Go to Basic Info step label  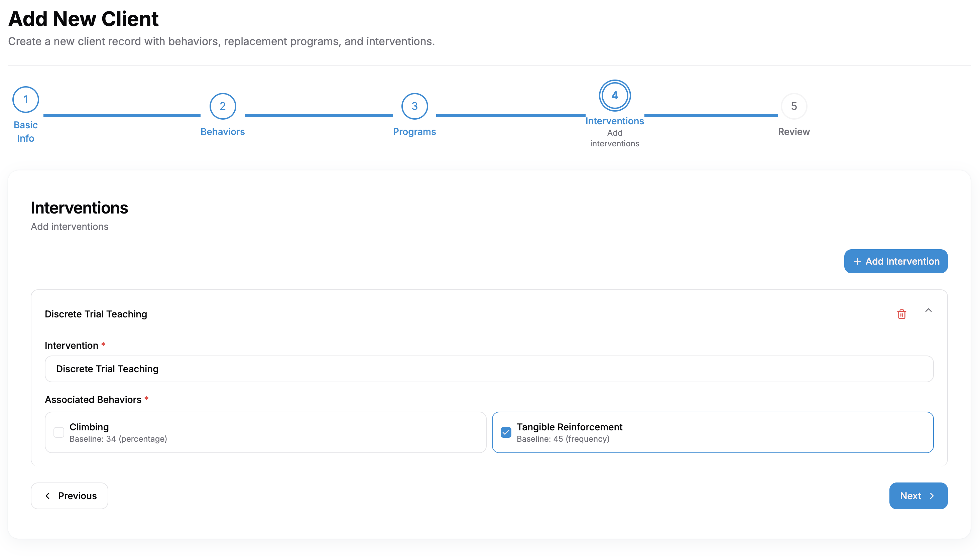tap(26, 131)
